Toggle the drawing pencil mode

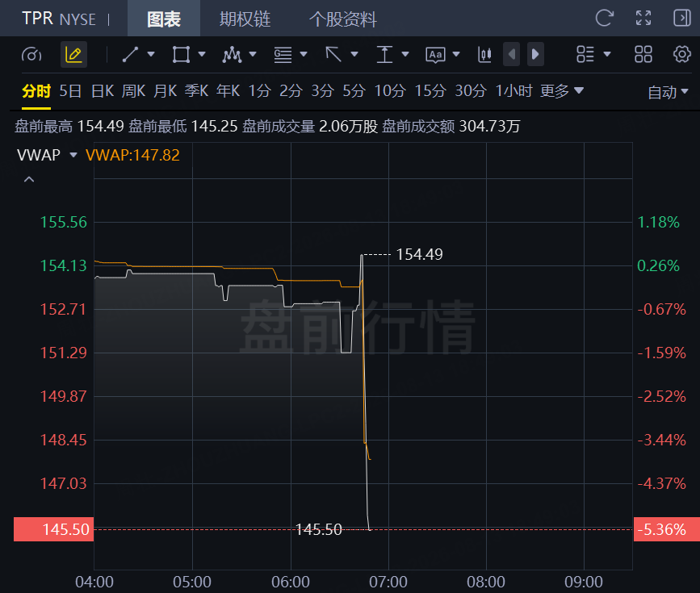[73, 54]
